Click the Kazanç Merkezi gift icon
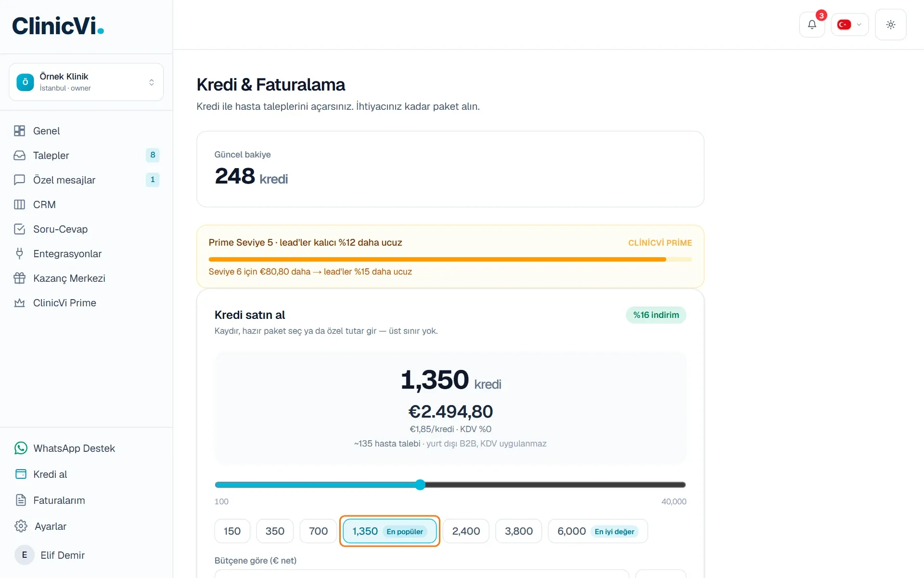This screenshot has width=924, height=578. click(20, 278)
